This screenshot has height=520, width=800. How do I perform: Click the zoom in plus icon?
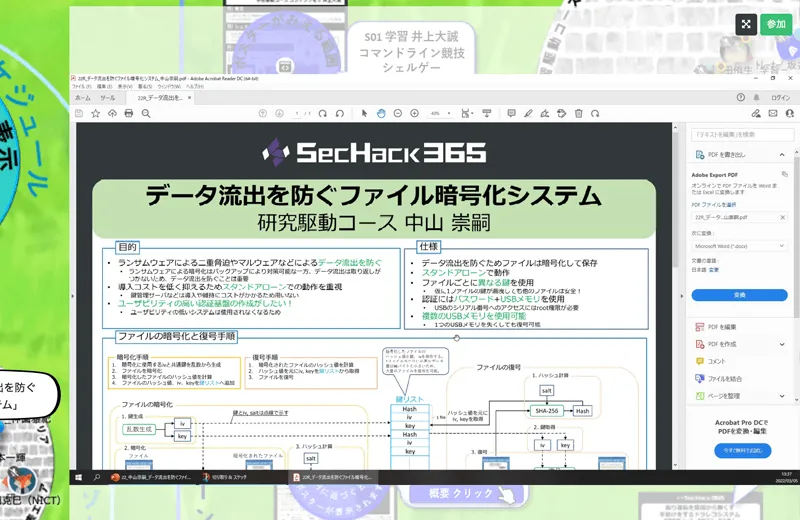(x=415, y=113)
